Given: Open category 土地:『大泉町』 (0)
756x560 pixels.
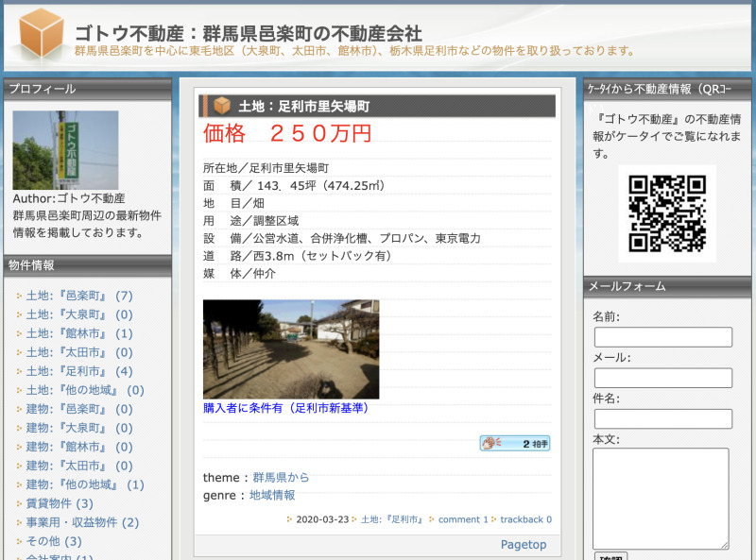Looking at the screenshot, I should point(79,314).
